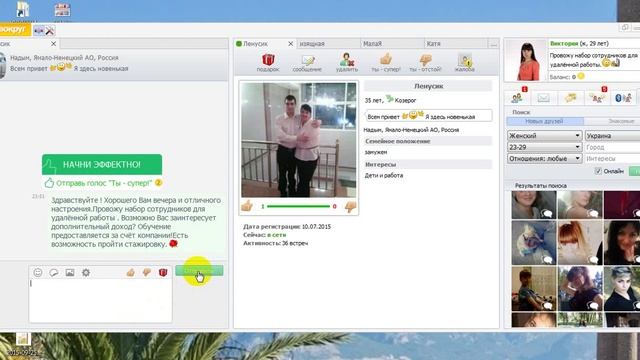Click the rating bar under Ленусик's photo
The image size is (640, 360).
click(298, 207)
